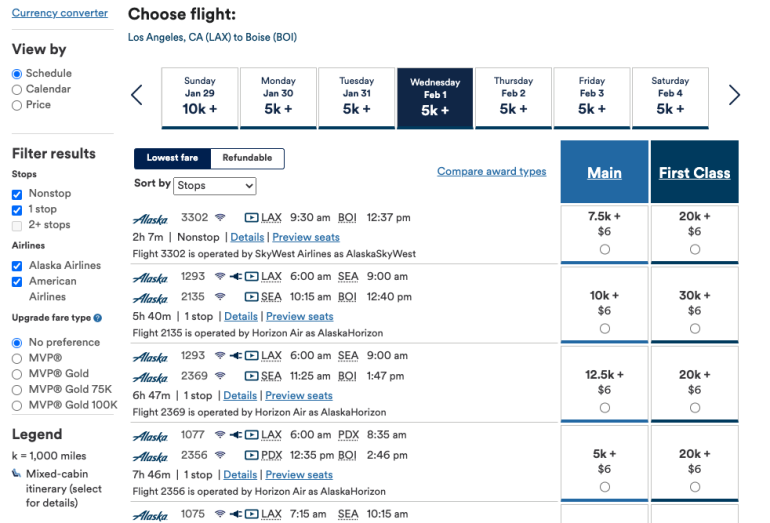Click the previous dates left arrow

[137, 96]
